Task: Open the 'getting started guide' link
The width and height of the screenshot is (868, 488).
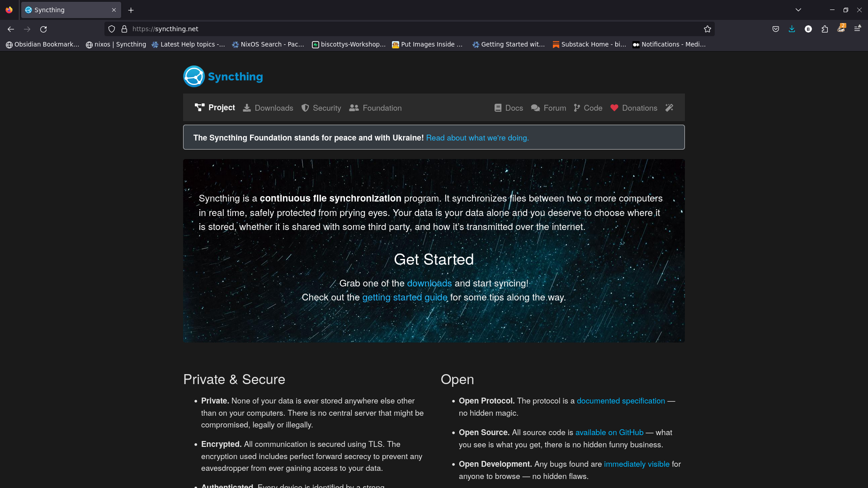Action: click(x=405, y=297)
